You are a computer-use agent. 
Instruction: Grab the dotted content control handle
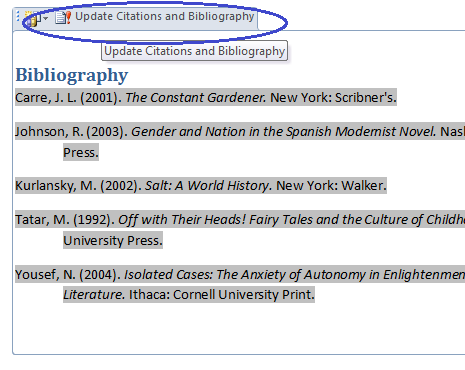click(18, 17)
